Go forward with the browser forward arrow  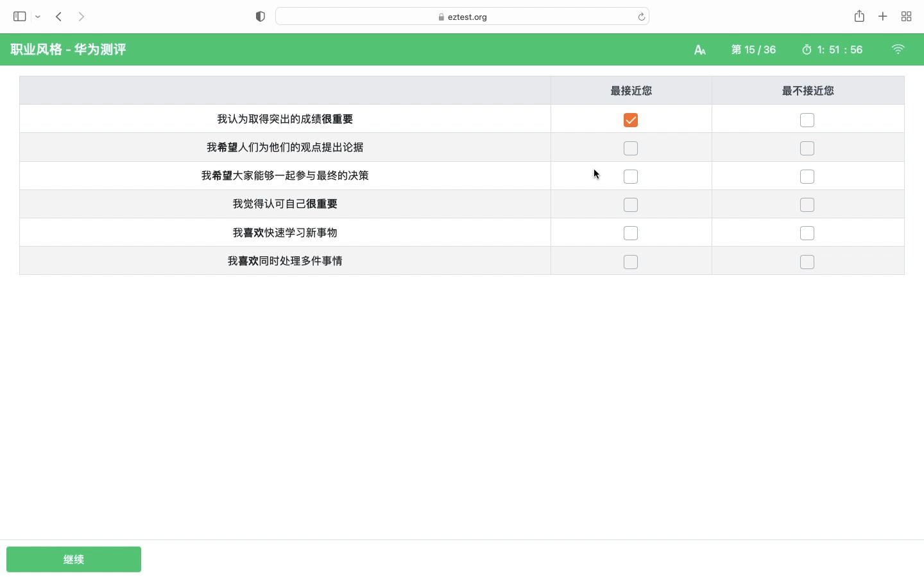coord(81,17)
